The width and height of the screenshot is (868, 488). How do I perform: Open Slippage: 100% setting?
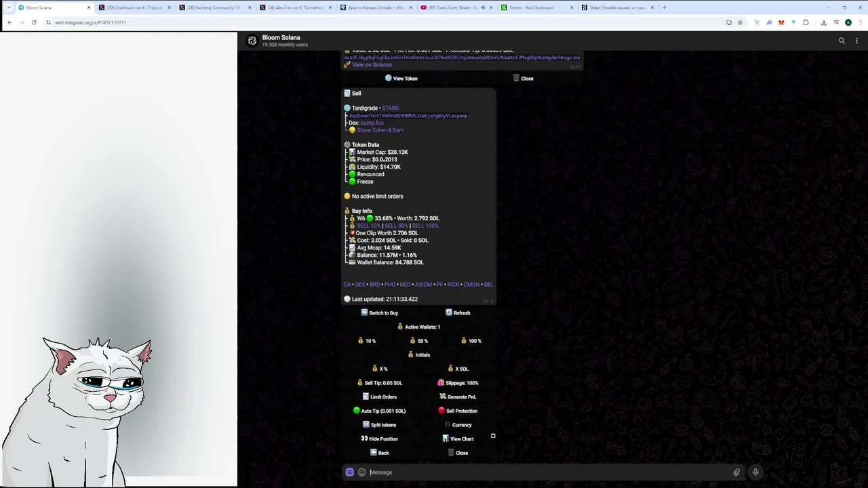point(458,383)
